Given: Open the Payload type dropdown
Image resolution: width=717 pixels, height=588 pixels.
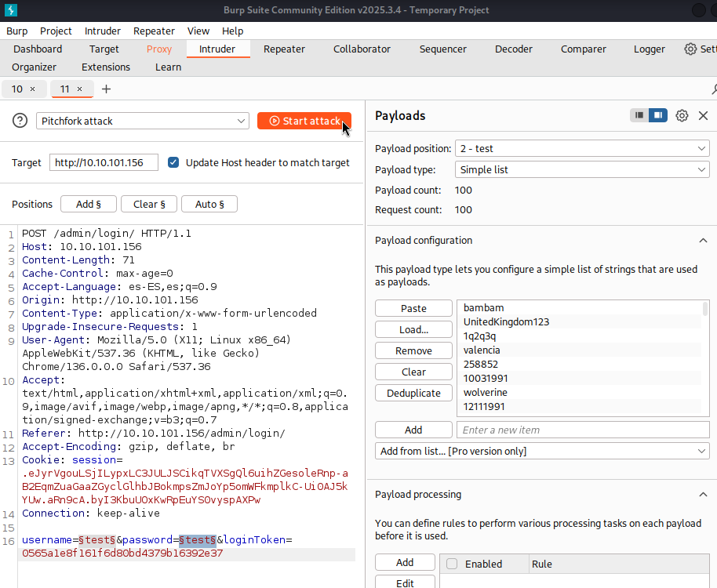Looking at the screenshot, I should click(582, 169).
